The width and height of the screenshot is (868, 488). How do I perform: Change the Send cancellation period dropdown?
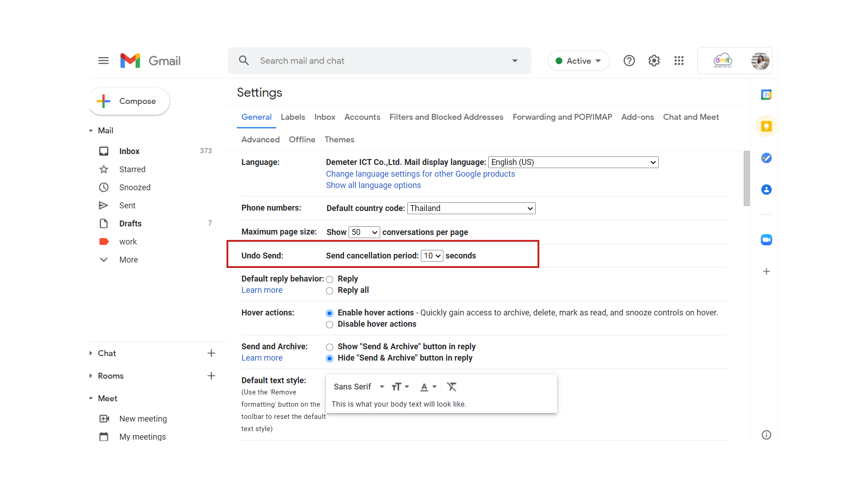pyautogui.click(x=432, y=255)
